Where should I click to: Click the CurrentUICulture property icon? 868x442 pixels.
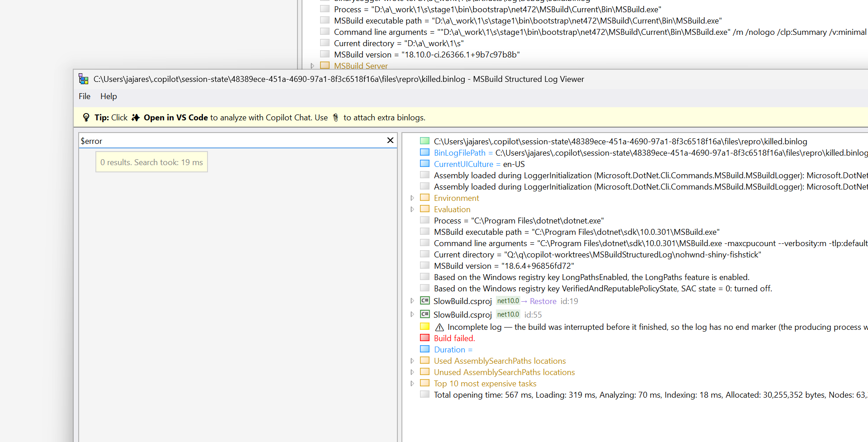click(x=425, y=164)
